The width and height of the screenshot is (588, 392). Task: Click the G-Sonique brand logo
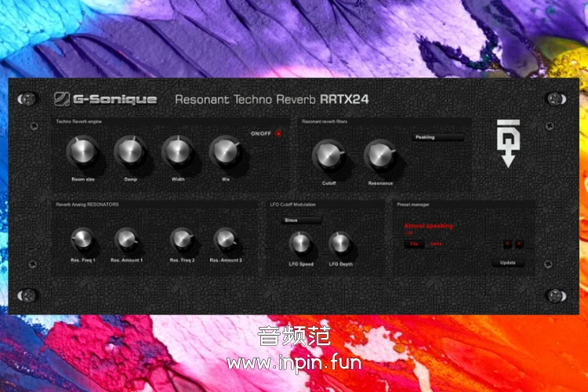point(105,99)
